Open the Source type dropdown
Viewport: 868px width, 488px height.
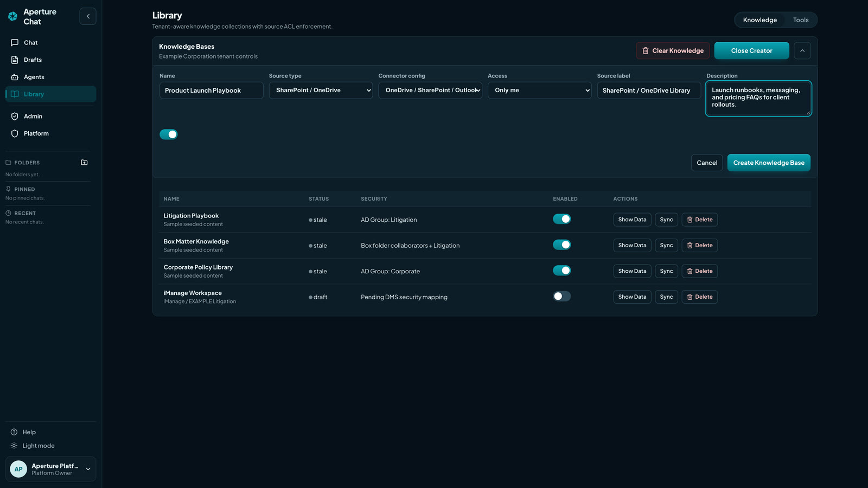(x=321, y=90)
